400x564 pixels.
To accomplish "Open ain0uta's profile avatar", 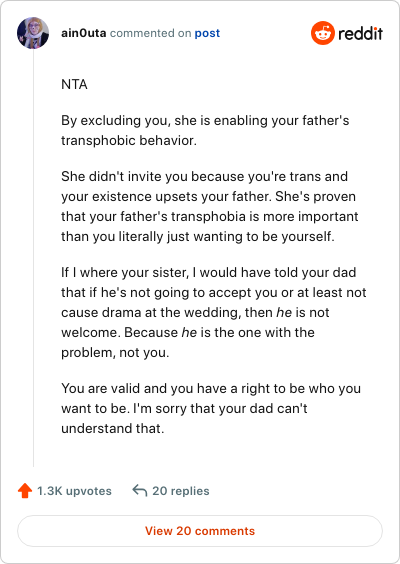I will pos(33,33).
